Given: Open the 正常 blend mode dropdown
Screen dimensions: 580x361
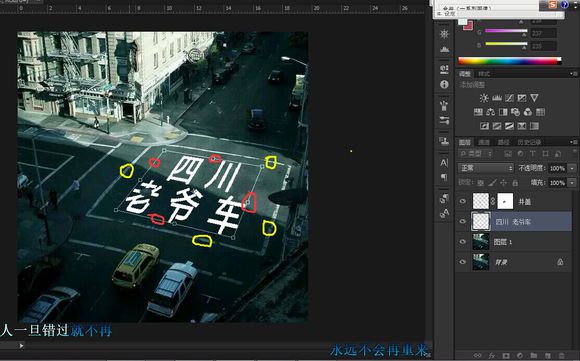Looking at the screenshot, I should (x=486, y=168).
